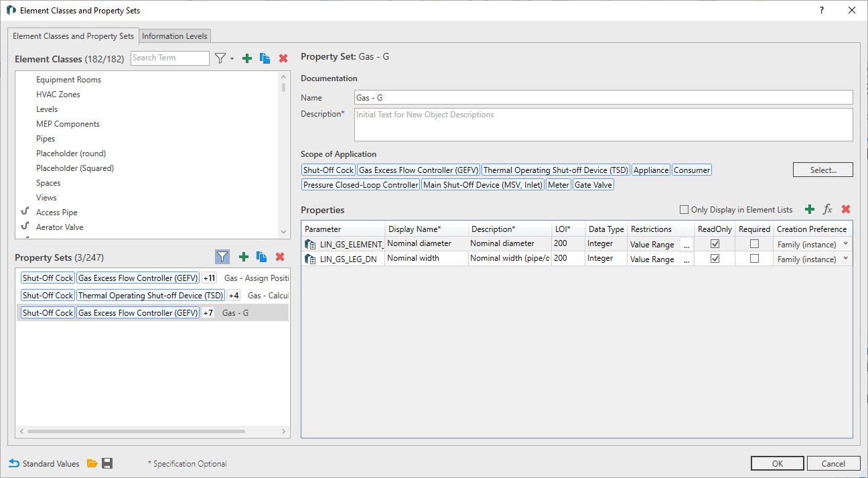
Task: Expand filter options arrow beside element classes funnel
Action: click(x=232, y=59)
